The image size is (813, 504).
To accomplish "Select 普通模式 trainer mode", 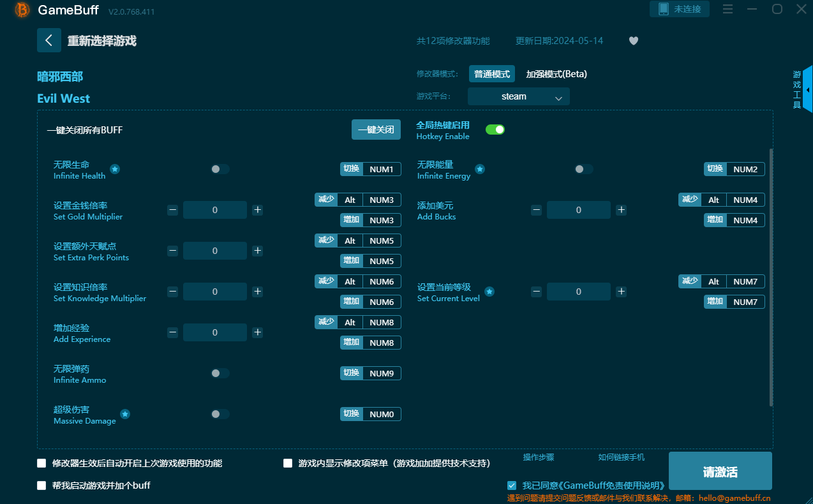I will pos(492,74).
